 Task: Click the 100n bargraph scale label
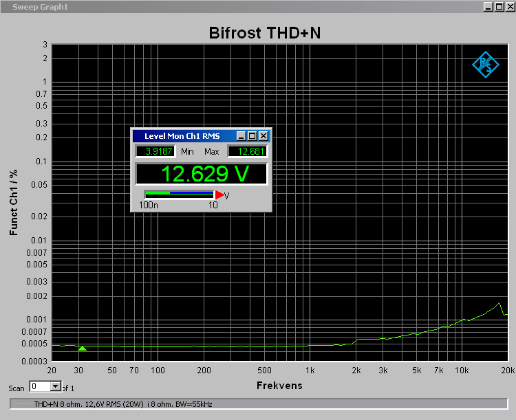(x=149, y=205)
